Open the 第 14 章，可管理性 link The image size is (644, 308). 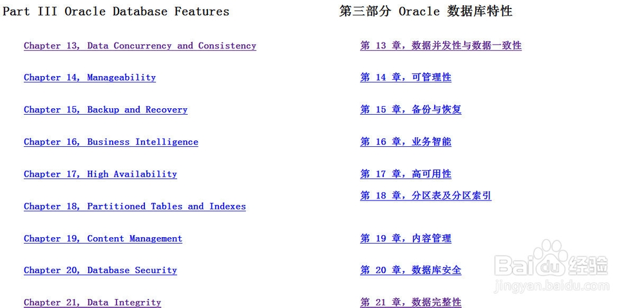(x=406, y=77)
